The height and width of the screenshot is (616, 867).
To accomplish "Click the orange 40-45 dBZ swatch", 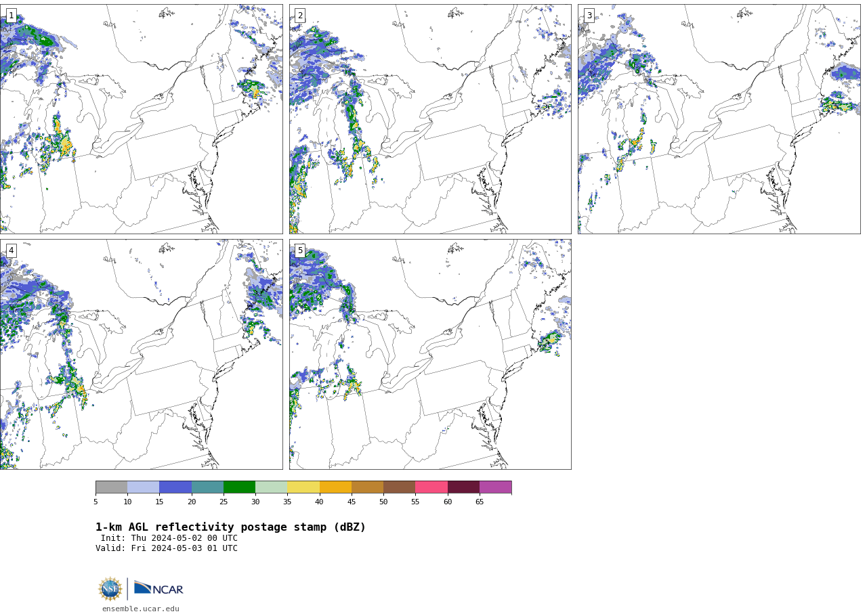I will 335,487.
